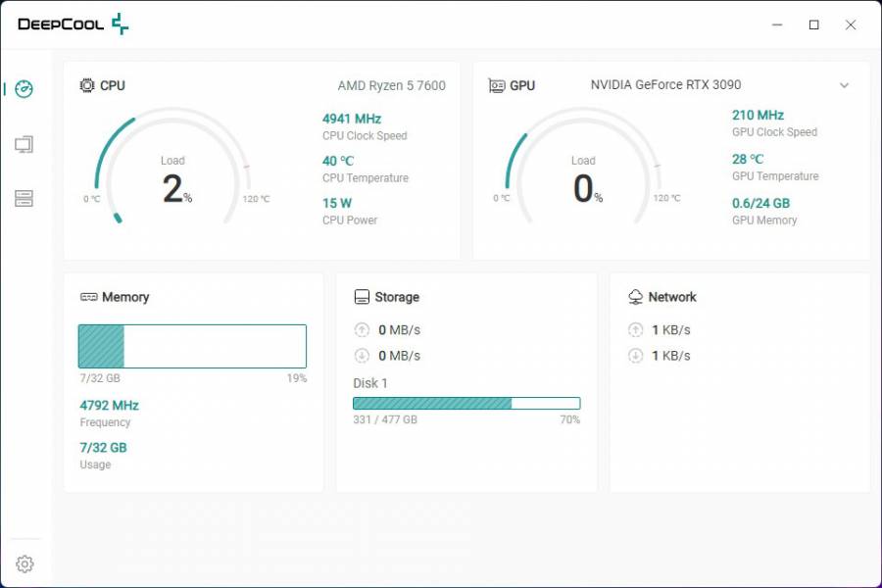Screen dimensions: 882x588
Task: Open the display monitor sidebar icon
Action: click(x=24, y=145)
